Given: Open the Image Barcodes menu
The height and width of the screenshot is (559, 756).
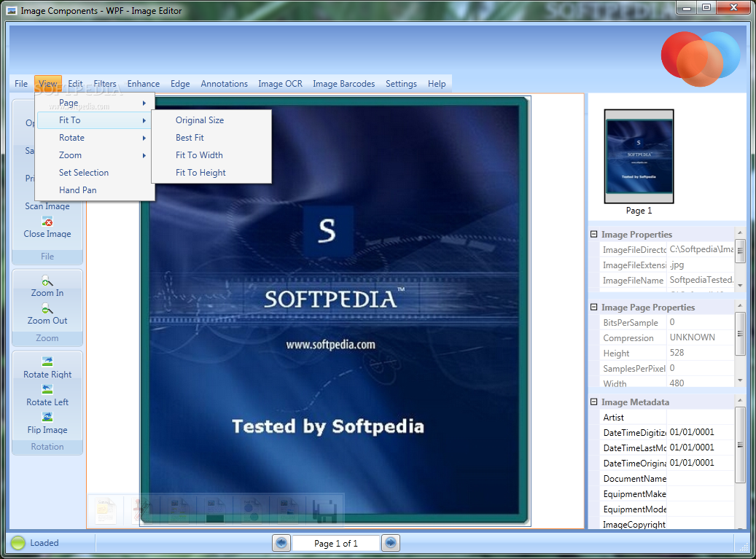Looking at the screenshot, I should (344, 83).
